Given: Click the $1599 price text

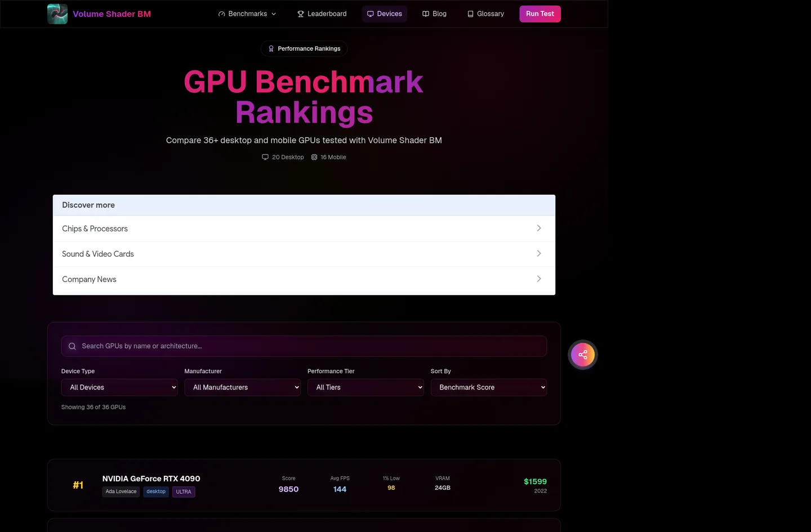Looking at the screenshot, I should click(535, 481).
